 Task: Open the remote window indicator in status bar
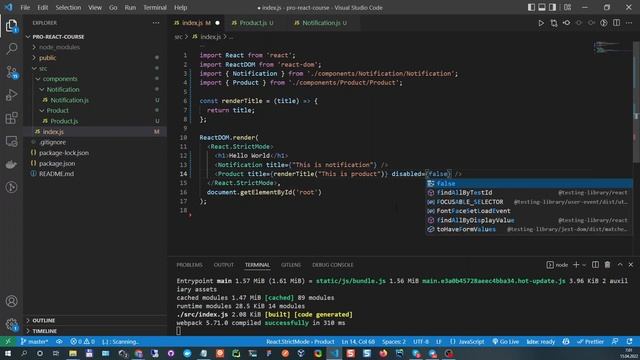click(8, 342)
